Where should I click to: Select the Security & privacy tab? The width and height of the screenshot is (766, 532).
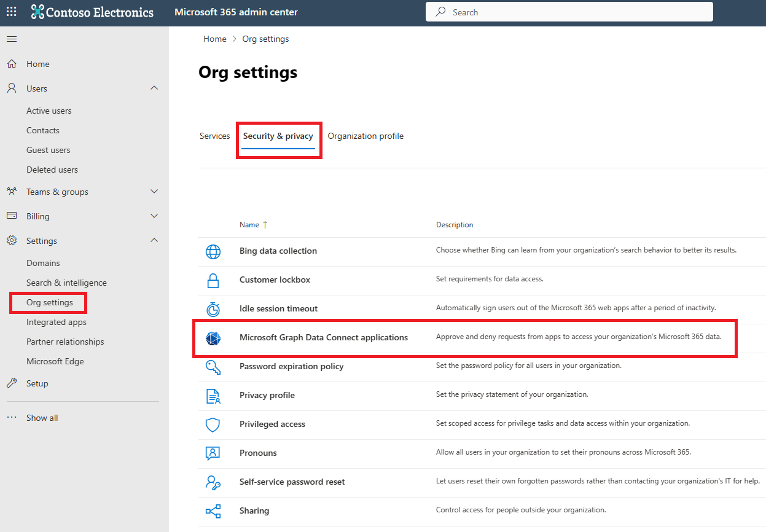[278, 136]
